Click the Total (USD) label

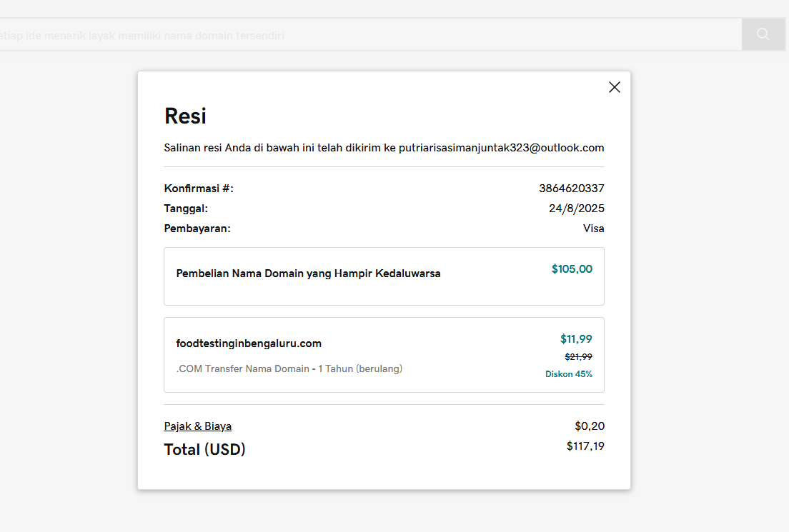point(204,450)
